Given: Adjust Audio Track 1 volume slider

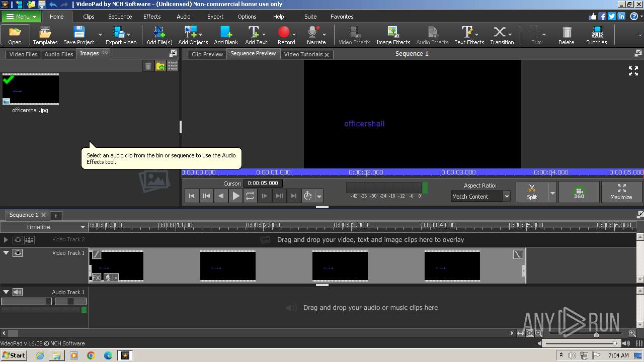Looking at the screenshot, I should click(x=26, y=301).
